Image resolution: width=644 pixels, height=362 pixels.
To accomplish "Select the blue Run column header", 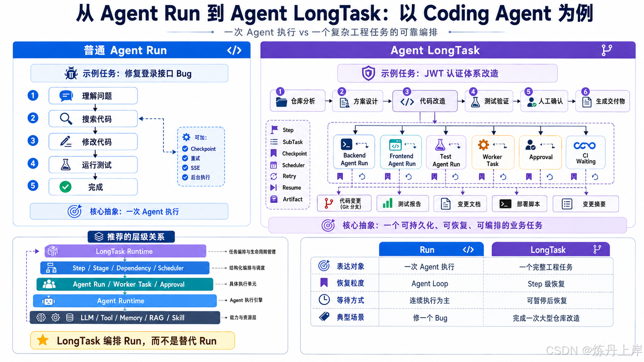I will tap(431, 249).
